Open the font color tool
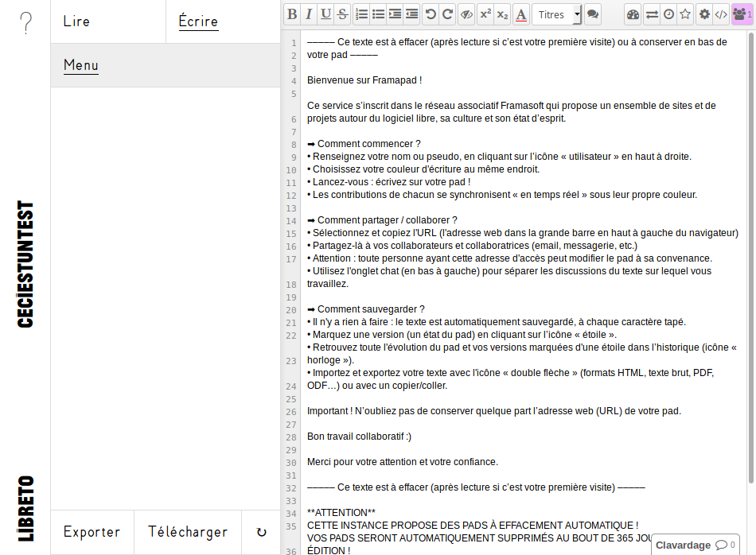Viewport: 756px width, 555px height. (x=521, y=14)
